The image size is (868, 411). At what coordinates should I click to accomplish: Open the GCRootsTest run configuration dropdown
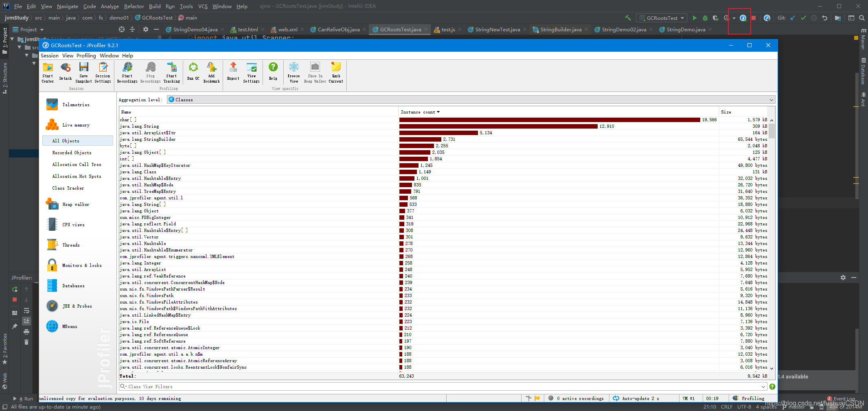662,18
